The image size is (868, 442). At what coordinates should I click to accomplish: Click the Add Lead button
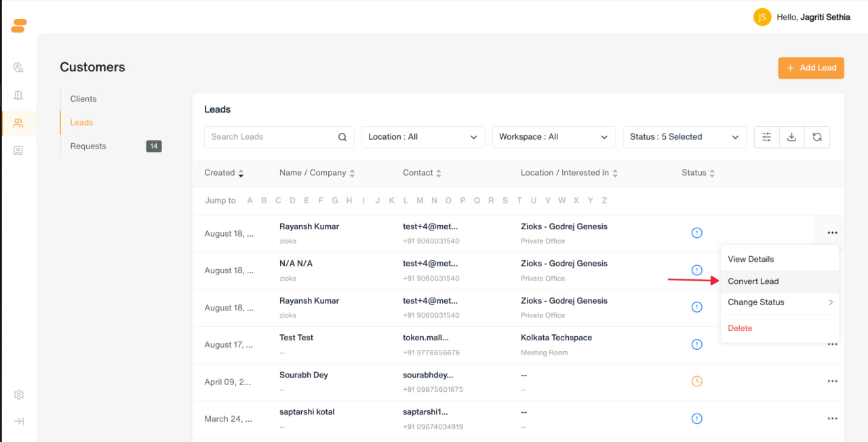pos(811,68)
